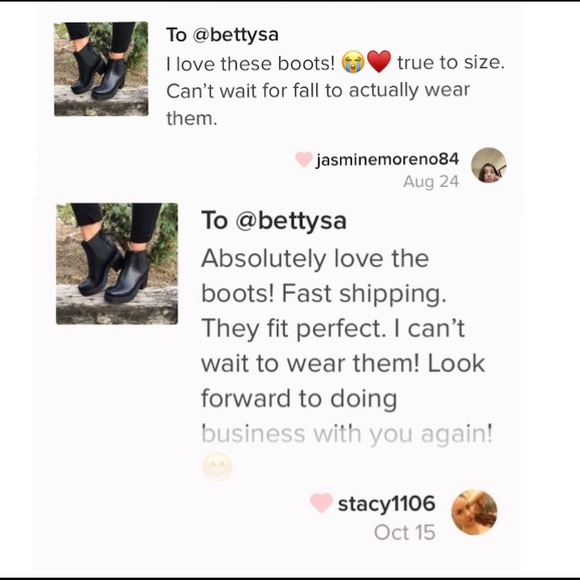Click the Aug 24 date stamp
This screenshot has height=580, width=580.
(x=431, y=181)
